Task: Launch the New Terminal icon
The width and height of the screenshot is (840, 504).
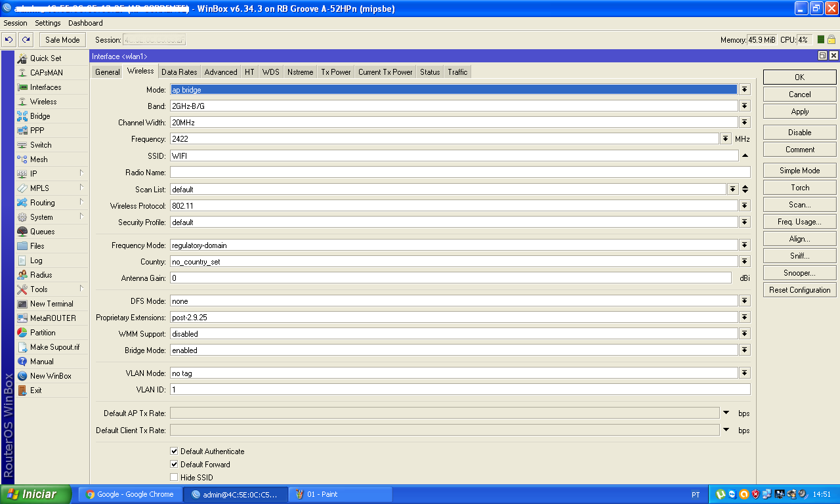Action: (23, 304)
